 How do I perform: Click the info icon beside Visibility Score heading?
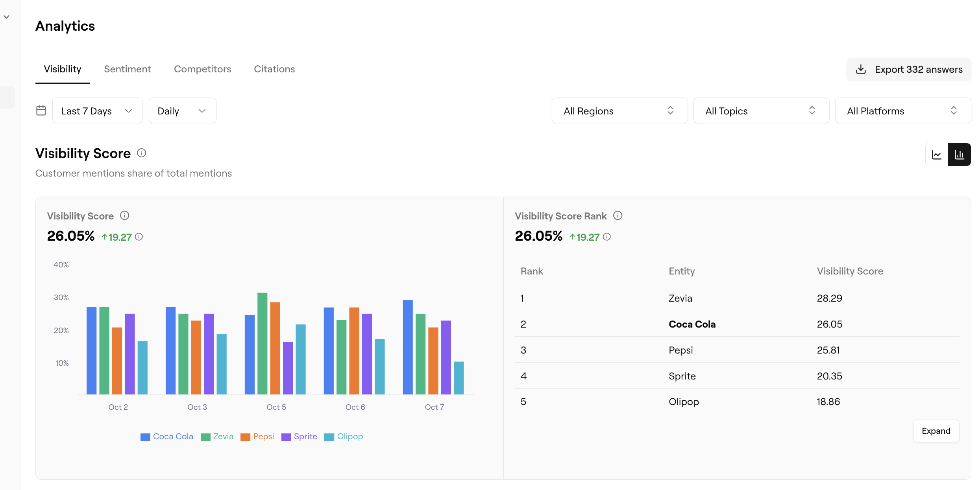142,153
